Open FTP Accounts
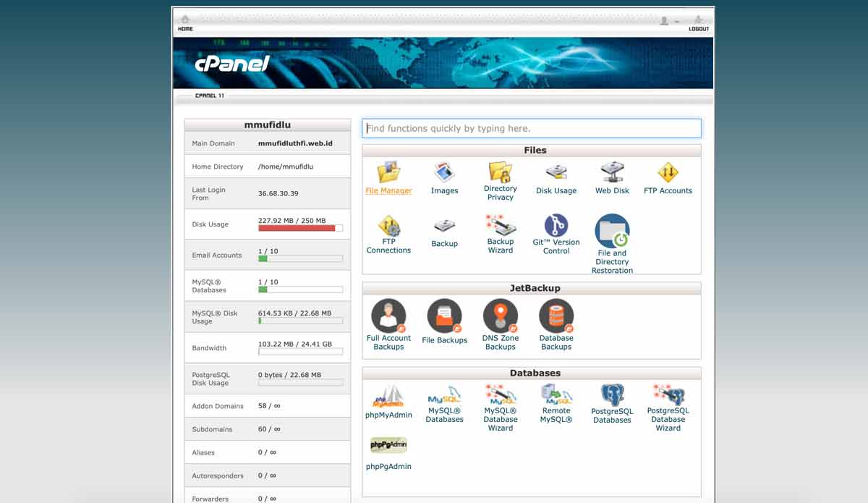The image size is (868, 503). (668, 173)
